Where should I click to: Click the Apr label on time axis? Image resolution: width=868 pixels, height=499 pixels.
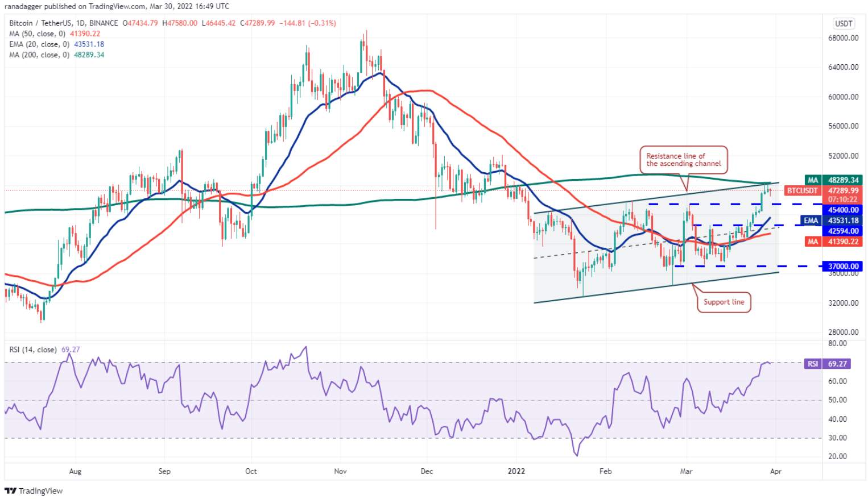(776, 471)
